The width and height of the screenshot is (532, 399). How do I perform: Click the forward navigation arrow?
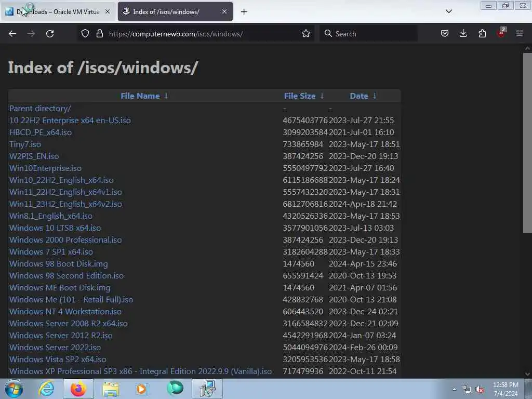click(x=31, y=34)
